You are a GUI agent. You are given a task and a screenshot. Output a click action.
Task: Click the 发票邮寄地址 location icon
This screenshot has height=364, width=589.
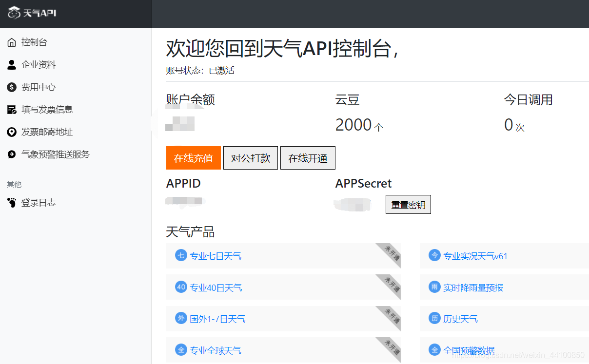point(11,132)
